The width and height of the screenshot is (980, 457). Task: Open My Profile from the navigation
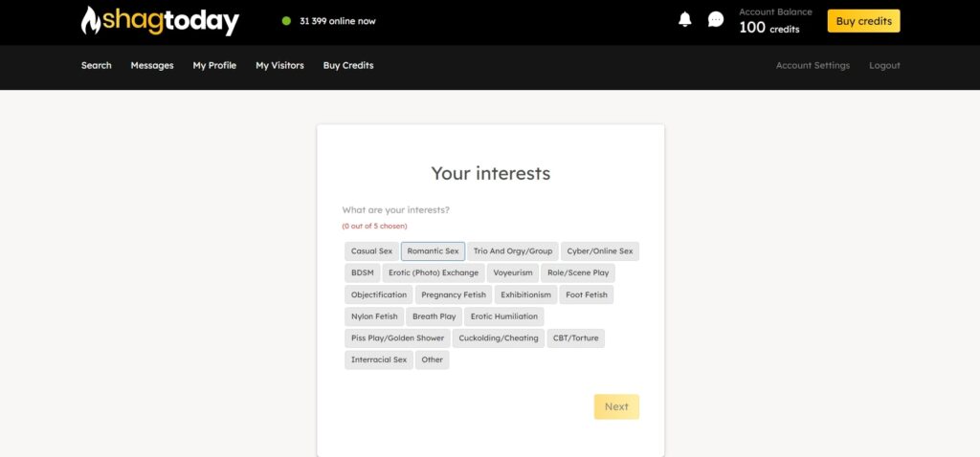pyautogui.click(x=214, y=66)
